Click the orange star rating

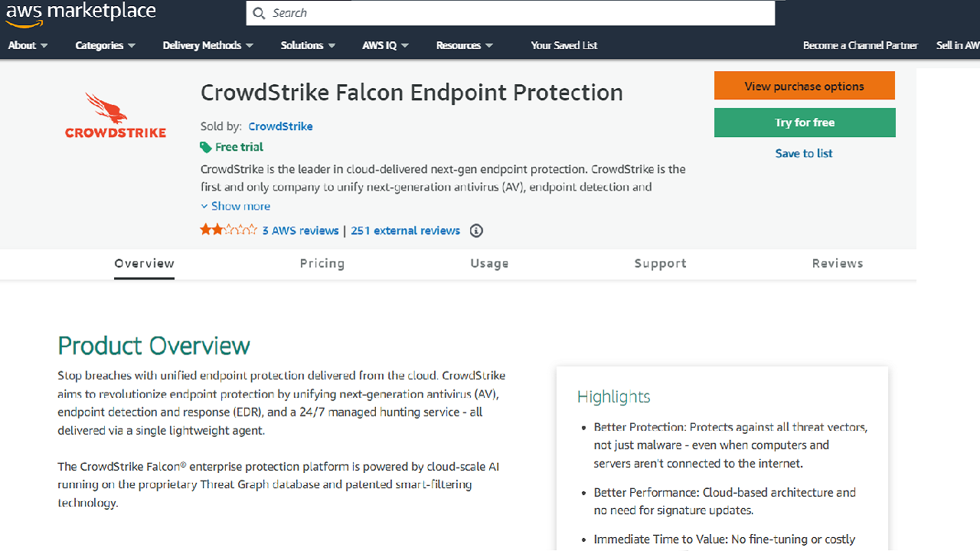pos(227,230)
